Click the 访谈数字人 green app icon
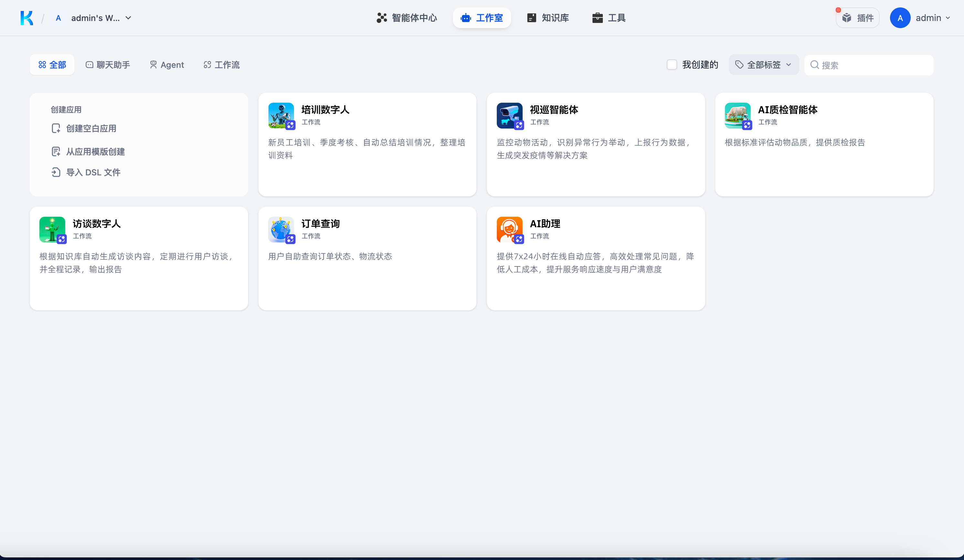The height and width of the screenshot is (560, 964). pyautogui.click(x=52, y=229)
